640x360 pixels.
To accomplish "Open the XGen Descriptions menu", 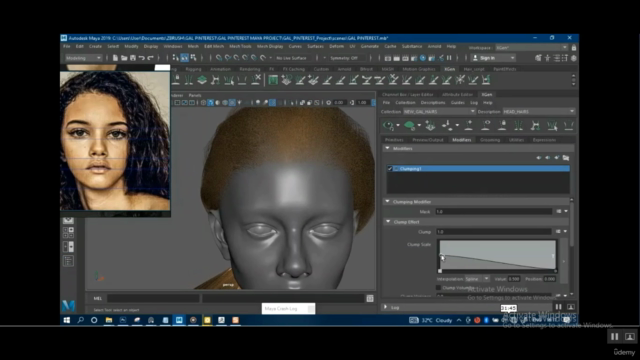I will point(433,103).
